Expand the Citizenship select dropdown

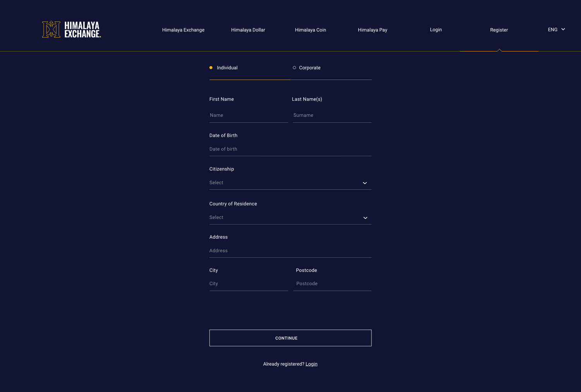click(x=290, y=183)
